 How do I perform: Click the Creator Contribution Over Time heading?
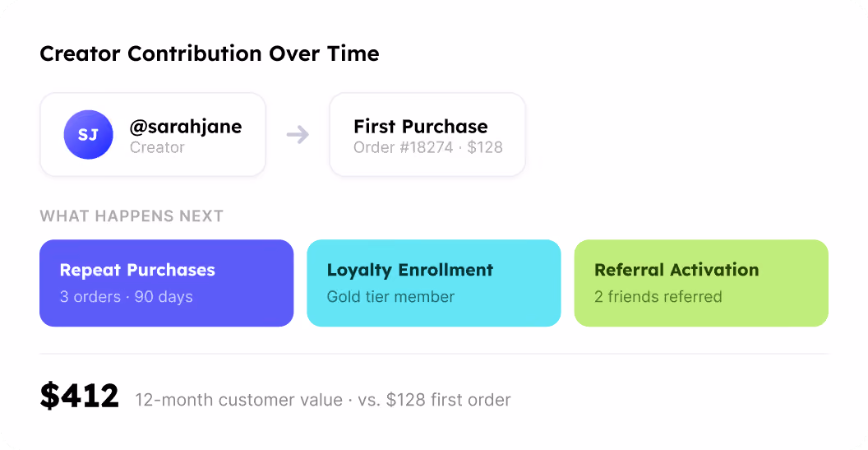coord(210,53)
